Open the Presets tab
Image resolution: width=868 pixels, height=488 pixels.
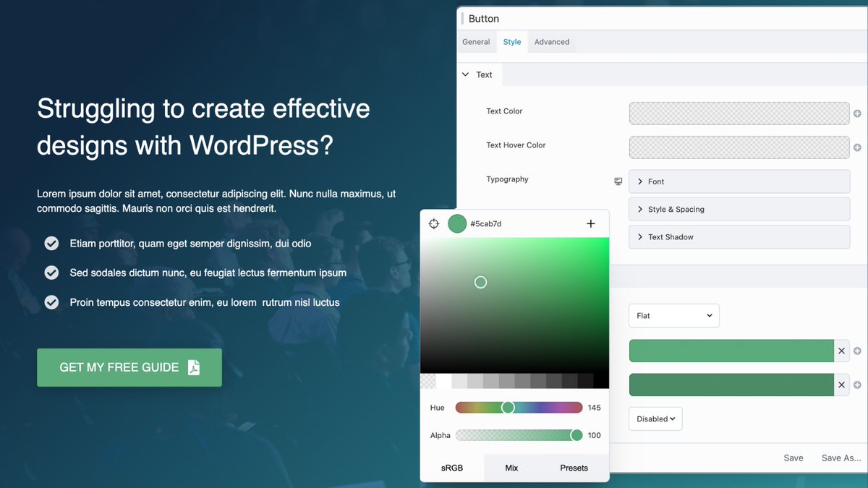pyautogui.click(x=574, y=468)
